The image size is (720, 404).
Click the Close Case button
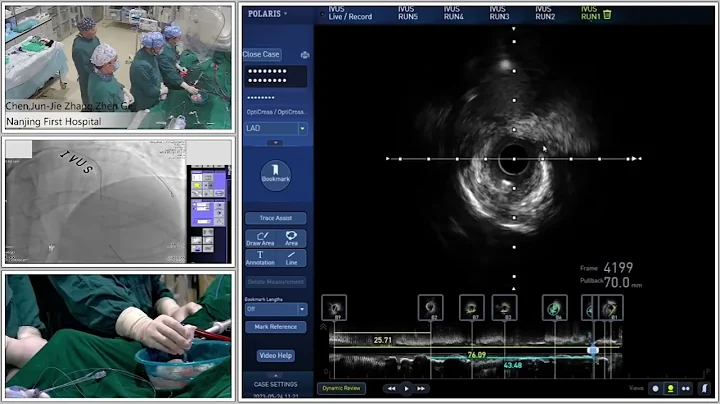coord(262,55)
